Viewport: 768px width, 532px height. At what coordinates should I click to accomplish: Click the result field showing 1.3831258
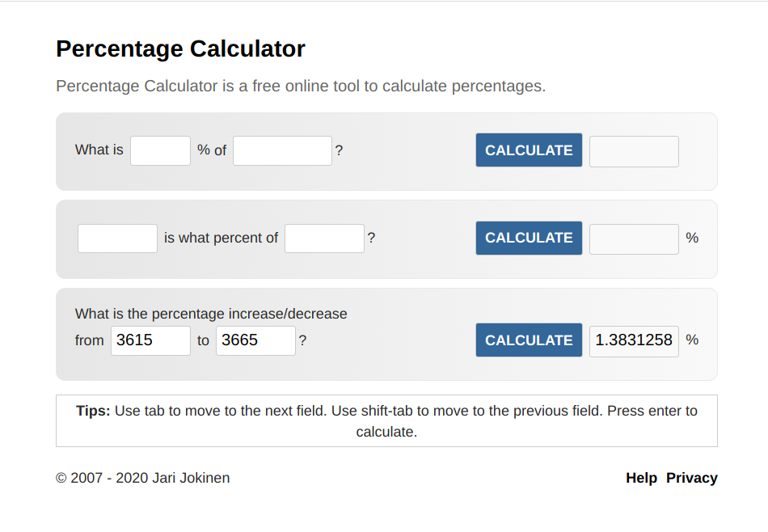[x=634, y=340]
